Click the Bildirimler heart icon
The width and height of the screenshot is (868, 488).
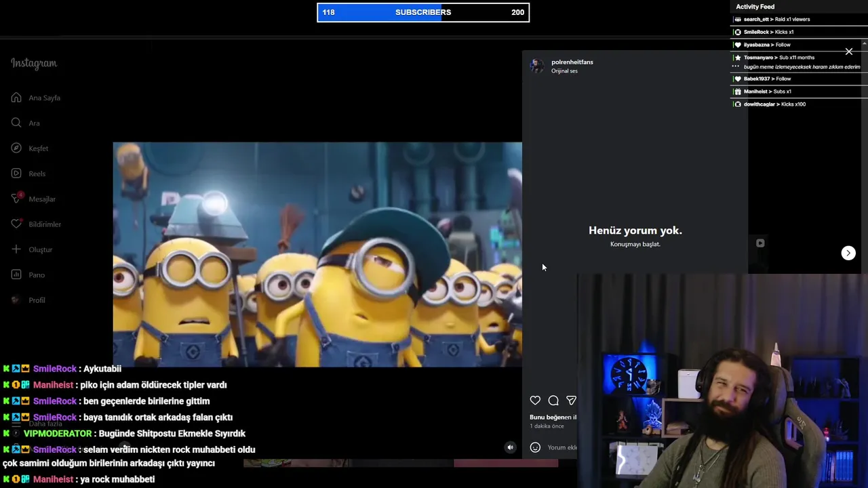(x=16, y=224)
